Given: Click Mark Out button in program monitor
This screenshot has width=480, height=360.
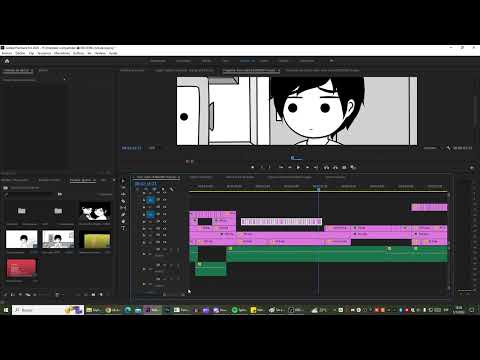Looking at the screenshot, I should 269,167.
